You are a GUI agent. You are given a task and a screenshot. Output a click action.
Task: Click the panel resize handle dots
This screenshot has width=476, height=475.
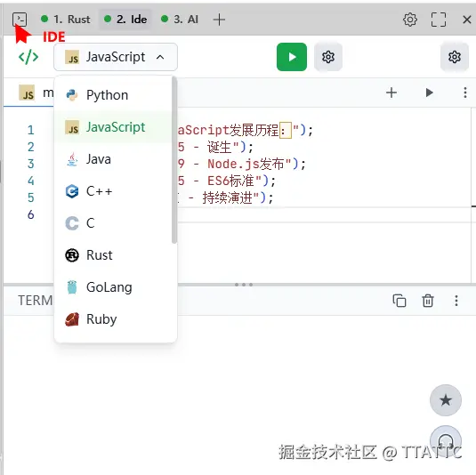point(244,285)
